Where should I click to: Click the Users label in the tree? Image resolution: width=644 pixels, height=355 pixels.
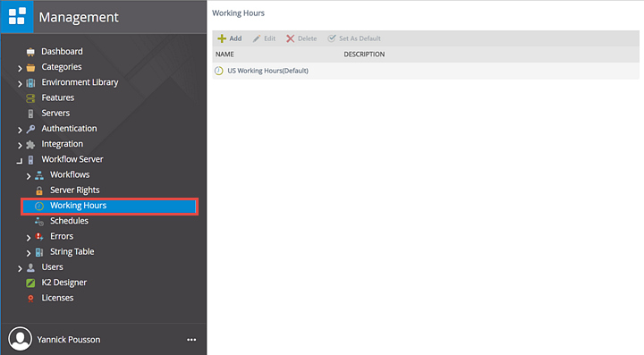[x=52, y=266]
